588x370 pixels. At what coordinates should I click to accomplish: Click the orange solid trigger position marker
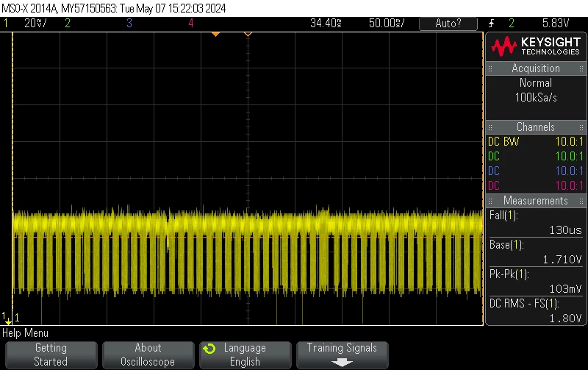click(215, 34)
